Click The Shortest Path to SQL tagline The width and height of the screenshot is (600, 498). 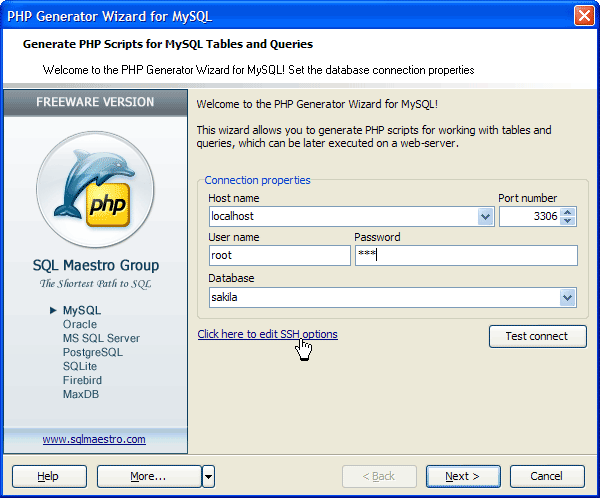tap(96, 284)
